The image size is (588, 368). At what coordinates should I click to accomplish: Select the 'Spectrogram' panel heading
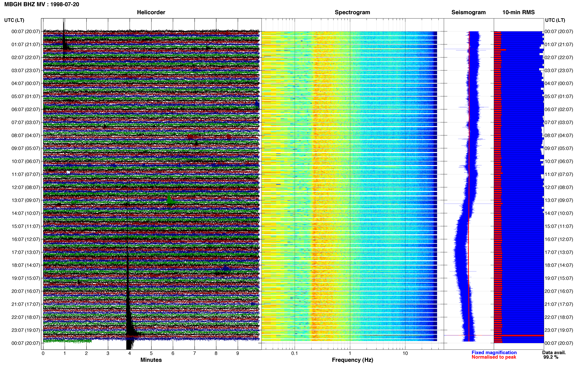(x=352, y=12)
